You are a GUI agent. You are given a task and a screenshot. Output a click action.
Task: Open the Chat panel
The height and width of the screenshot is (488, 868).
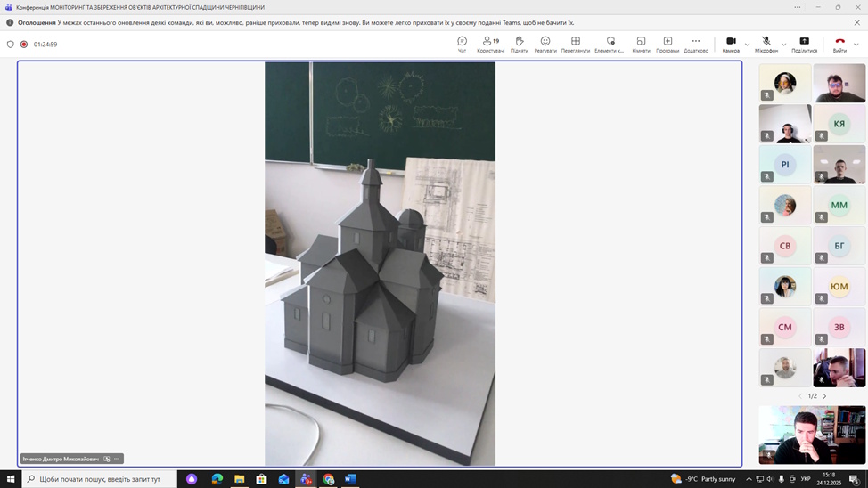tap(462, 44)
